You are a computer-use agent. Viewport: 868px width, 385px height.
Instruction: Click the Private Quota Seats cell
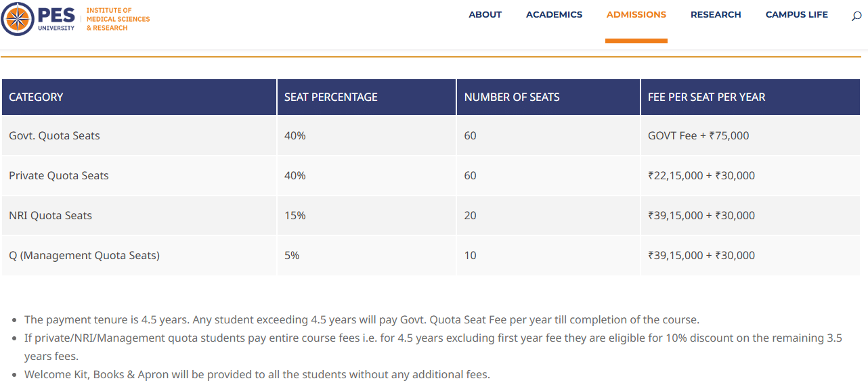click(59, 176)
